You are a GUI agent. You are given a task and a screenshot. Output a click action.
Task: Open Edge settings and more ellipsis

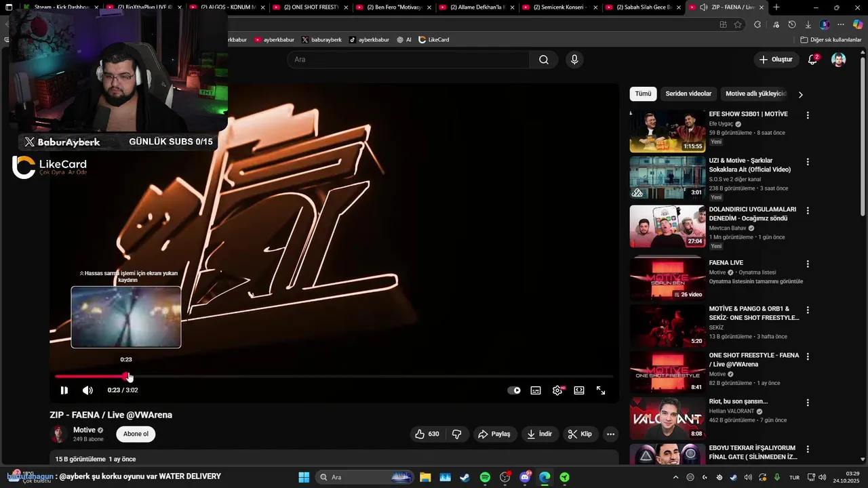click(x=842, y=24)
